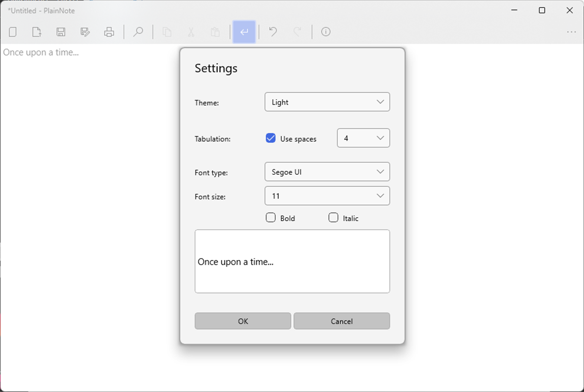Select Save As on the toolbar
This screenshot has height=392, width=584.
(x=85, y=31)
